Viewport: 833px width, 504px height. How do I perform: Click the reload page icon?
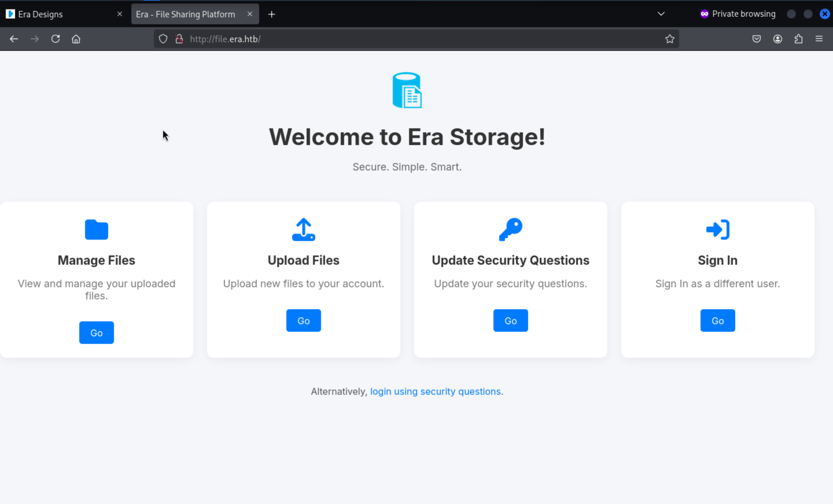tap(56, 39)
